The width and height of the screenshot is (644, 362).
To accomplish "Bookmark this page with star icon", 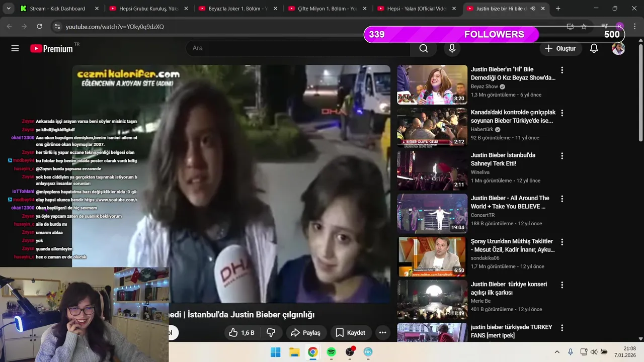I will point(584,27).
